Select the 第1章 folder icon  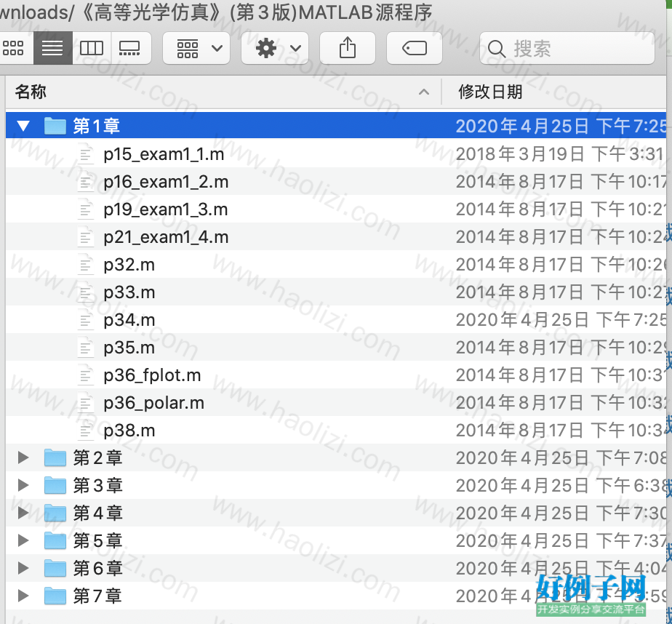[55, 126]
